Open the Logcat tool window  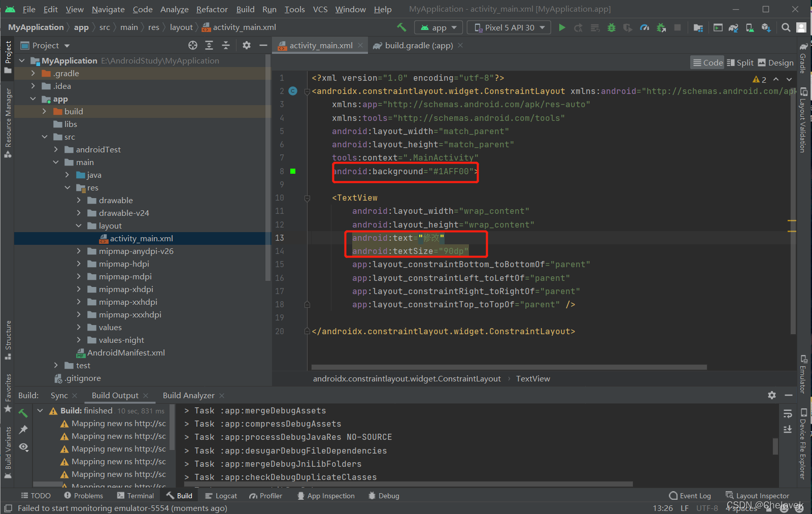pos(221,496)
